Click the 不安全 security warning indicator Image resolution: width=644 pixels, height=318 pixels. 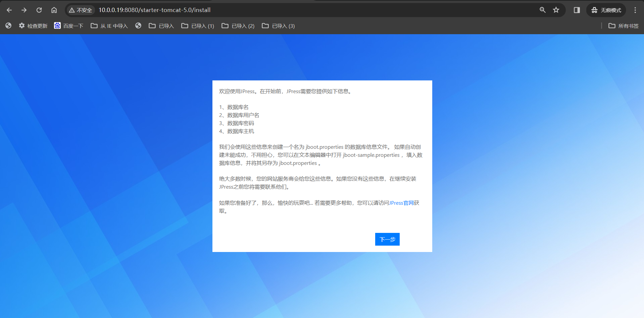pyautogui.click(x=81, y=10)
